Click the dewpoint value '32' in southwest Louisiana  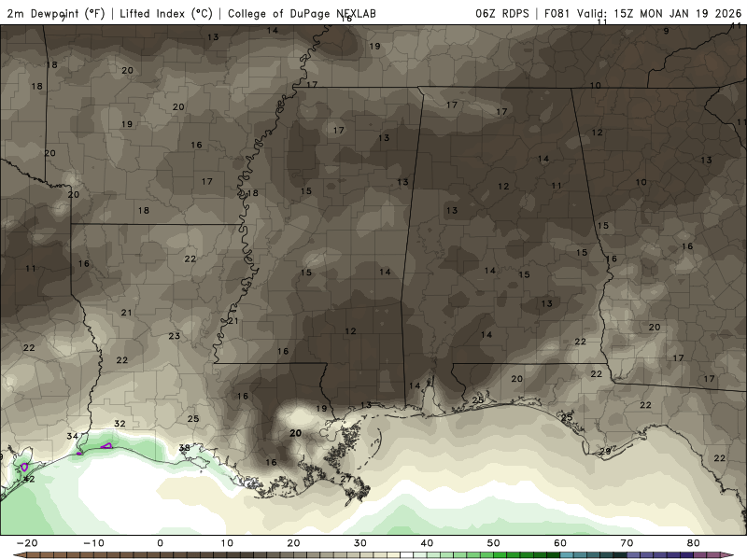(120, 424)
